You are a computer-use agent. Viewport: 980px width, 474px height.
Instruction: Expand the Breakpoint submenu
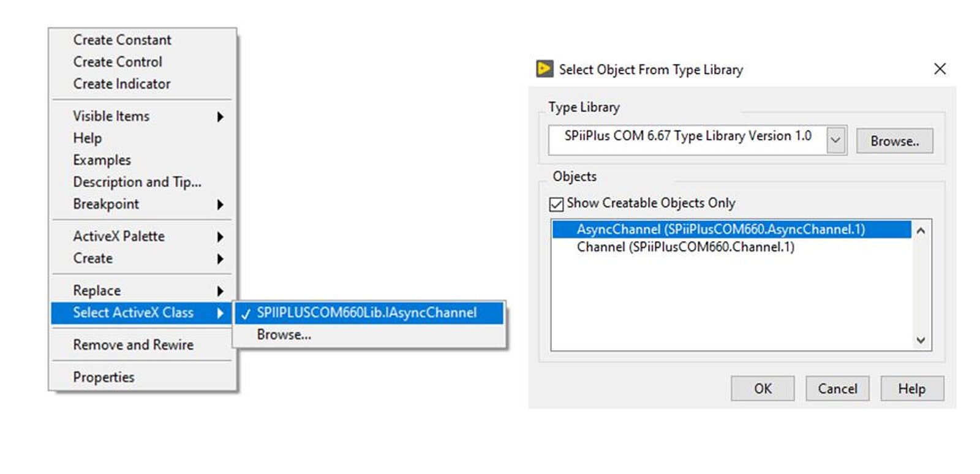(x=142, y=205)
